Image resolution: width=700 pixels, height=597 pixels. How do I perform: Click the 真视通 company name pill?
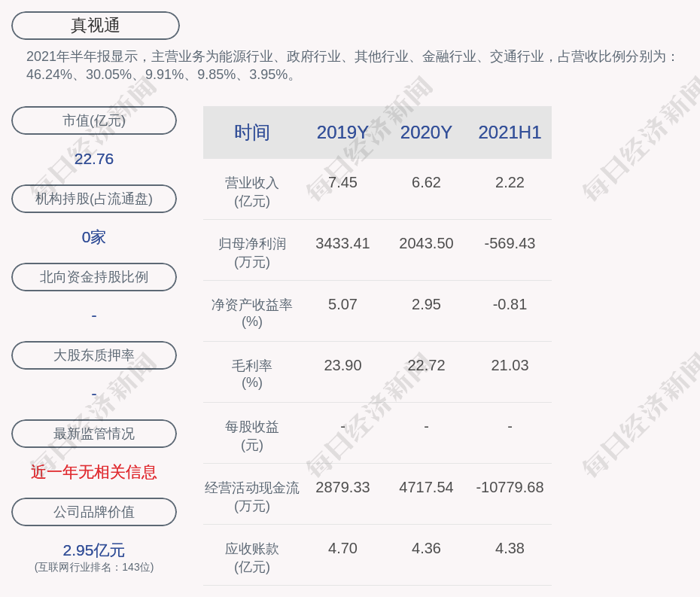point(96,26)
